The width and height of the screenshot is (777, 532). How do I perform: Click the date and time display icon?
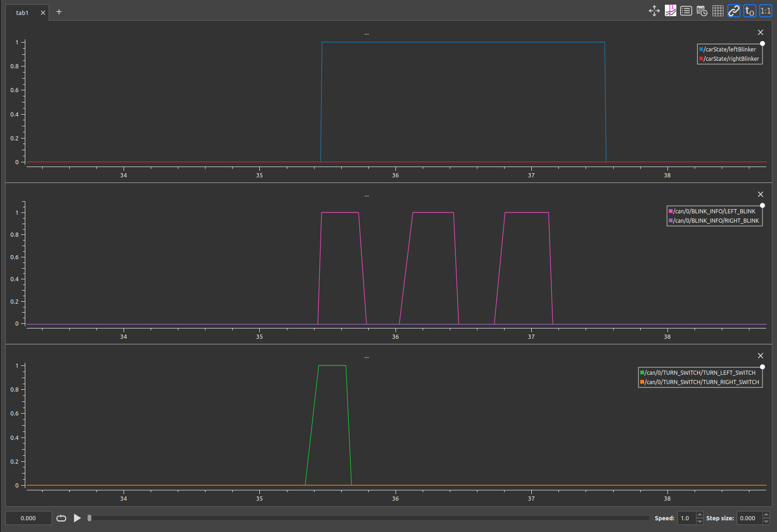point(702,11)
